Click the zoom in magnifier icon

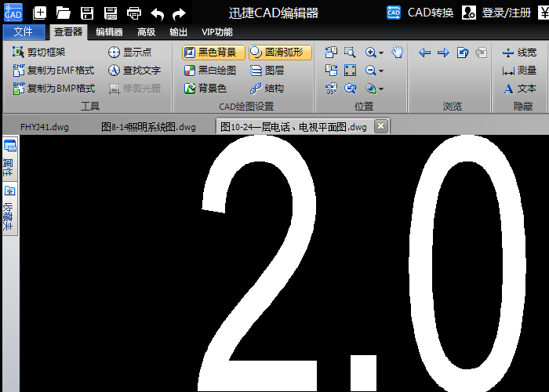pos(370,53)
